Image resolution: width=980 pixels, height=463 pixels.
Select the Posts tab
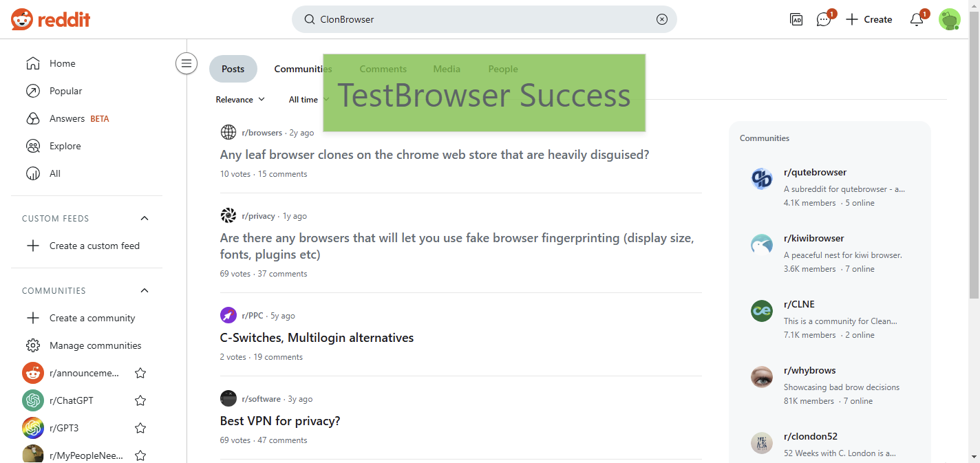pyautogui.click(x=233, y=69)
